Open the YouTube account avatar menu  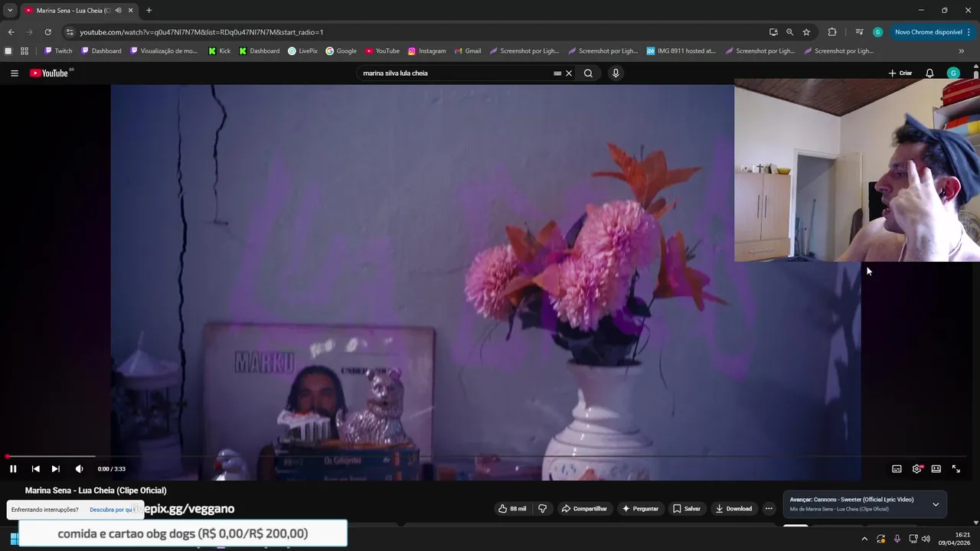pos(953,73)
